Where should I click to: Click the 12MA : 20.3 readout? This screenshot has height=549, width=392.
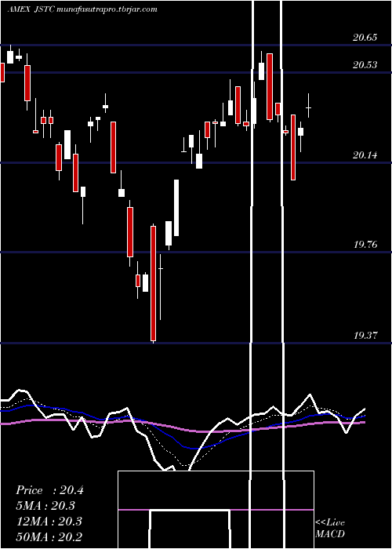coord(49,521)
